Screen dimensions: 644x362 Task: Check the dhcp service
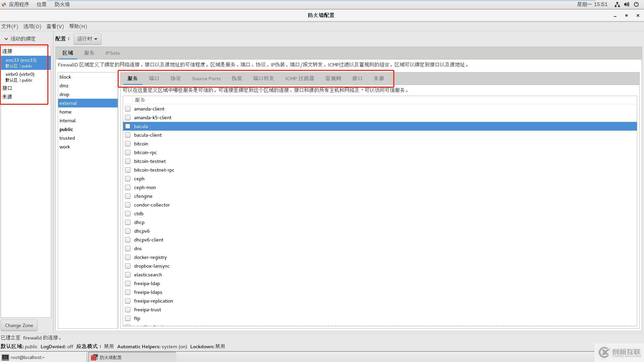(128, 222)
